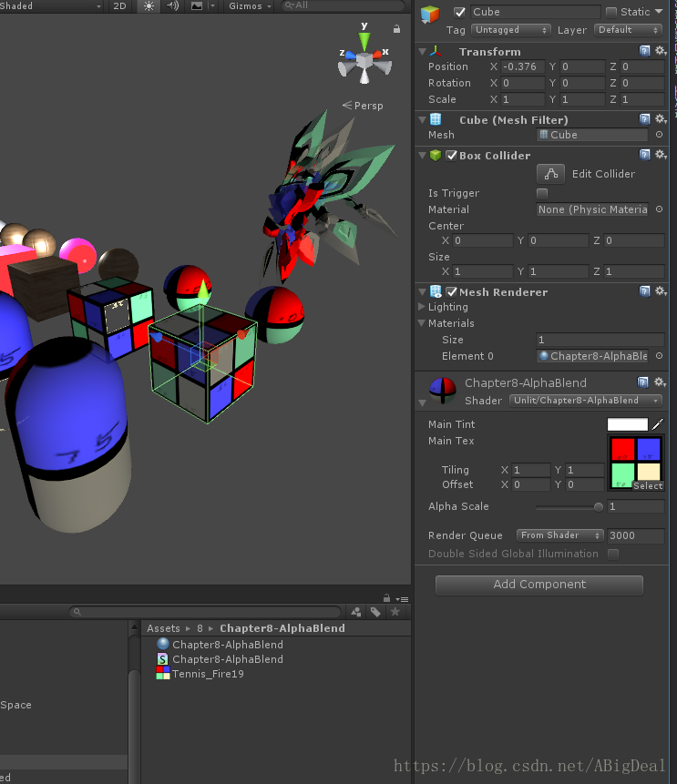677x784 pixels.
Task: Collapse the material properties arrow
Action: 422,402
